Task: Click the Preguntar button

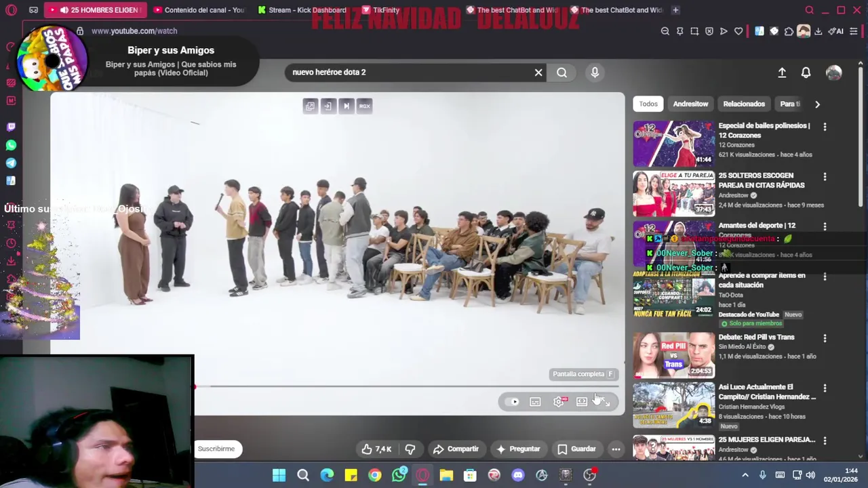Action: [x=518, y=449]
